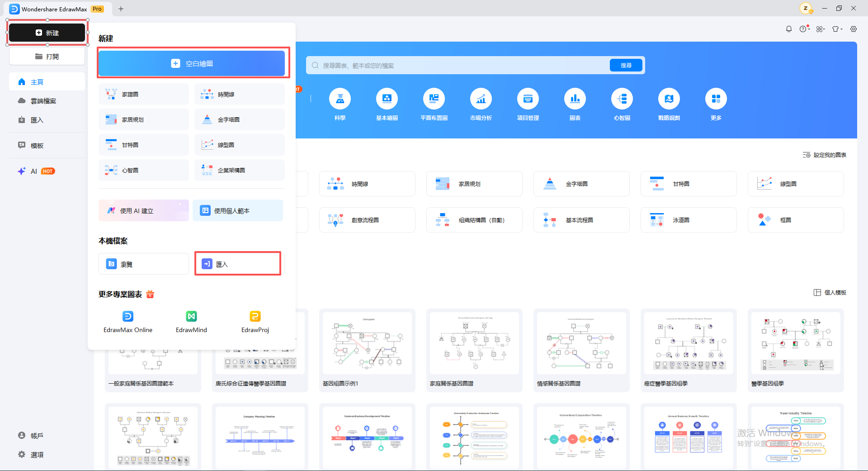Choose 金字塔圖 in the New panel
The width and height of the screenshot is (868, 471).
click(x=240, y=119)
